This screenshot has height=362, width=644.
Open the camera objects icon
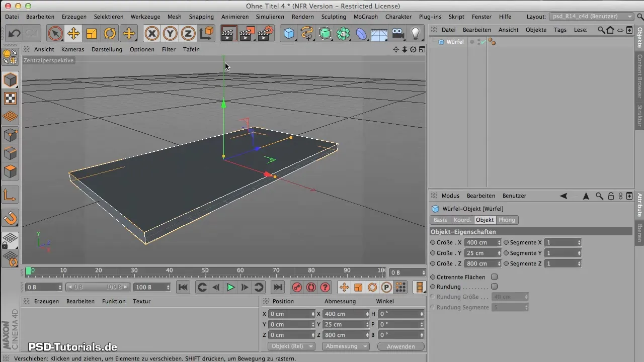pos(397,34)
